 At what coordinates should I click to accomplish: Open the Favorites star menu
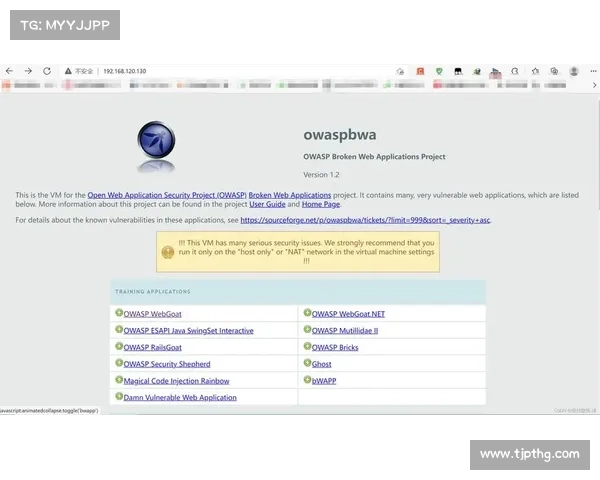[535, 71]
